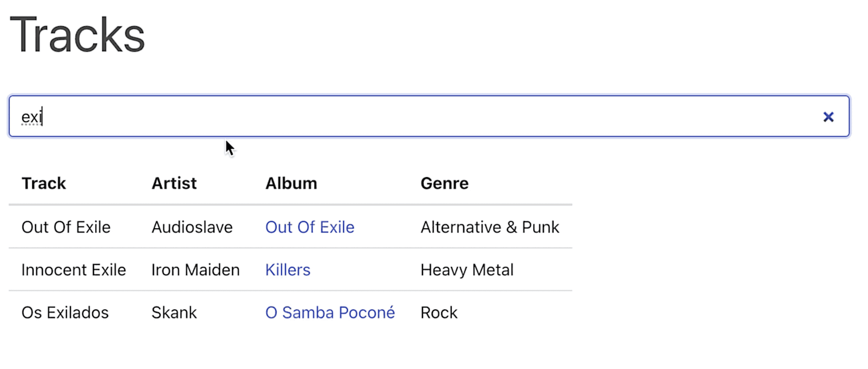
Task: Select the Artist column header
Action: [x=174, y=183]
